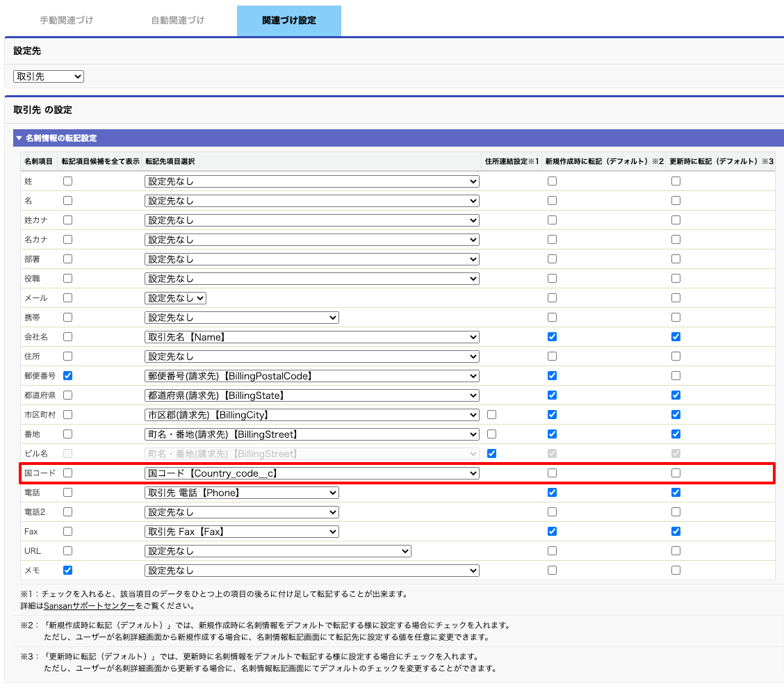Viewport: 784px width, 688px height.
Task: Check 更新時に転記 for the 郵便番号 row
Action: (x=676, y=376)
